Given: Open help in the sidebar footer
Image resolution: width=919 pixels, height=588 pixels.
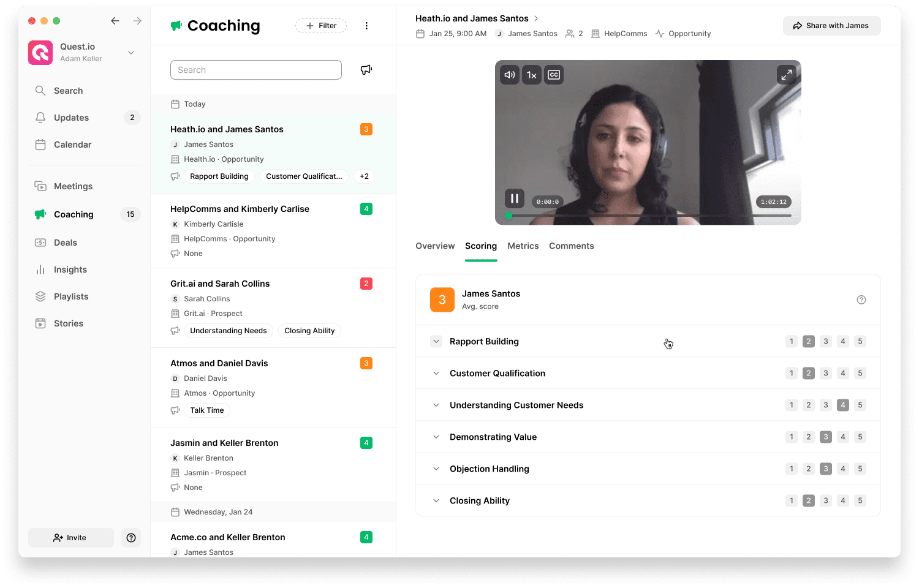Looking at the screenshot, I should coord(131,538).
